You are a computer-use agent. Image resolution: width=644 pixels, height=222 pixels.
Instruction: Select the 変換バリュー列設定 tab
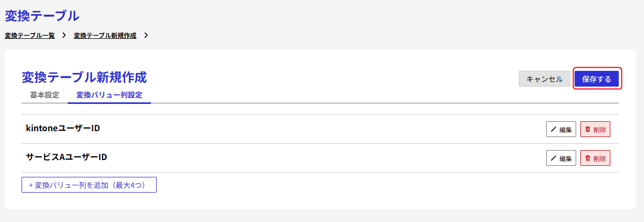(x=109, y=95)
